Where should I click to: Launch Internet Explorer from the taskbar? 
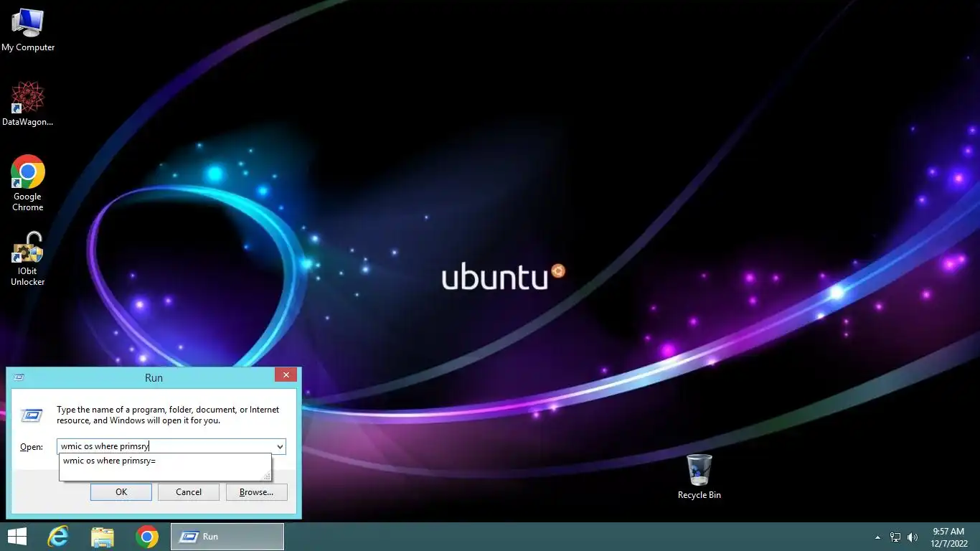pos(58,537)
